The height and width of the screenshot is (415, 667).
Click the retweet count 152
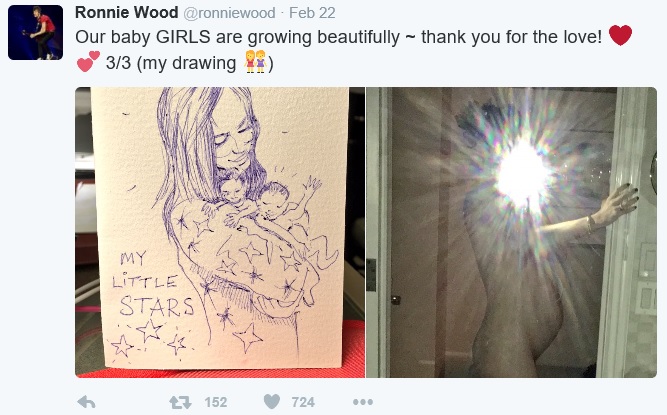click(x=215, y=402)
